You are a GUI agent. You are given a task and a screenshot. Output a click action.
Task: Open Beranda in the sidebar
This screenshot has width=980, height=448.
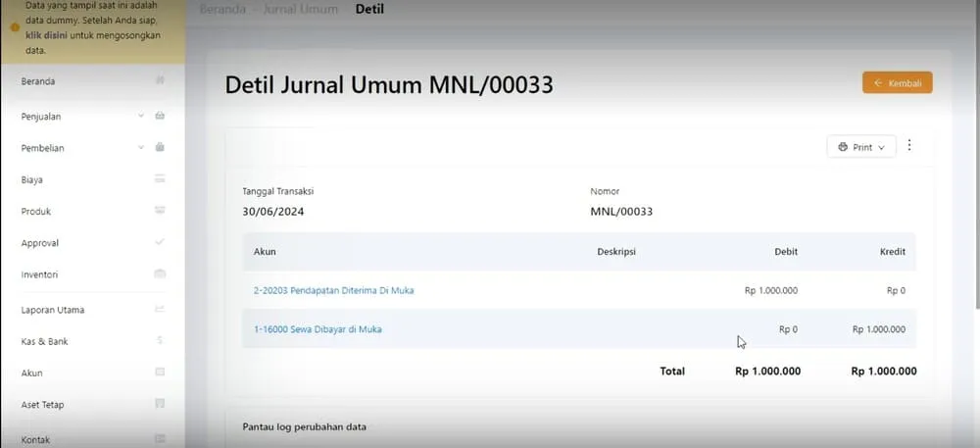pyautogui.click(x=38, y=81)
